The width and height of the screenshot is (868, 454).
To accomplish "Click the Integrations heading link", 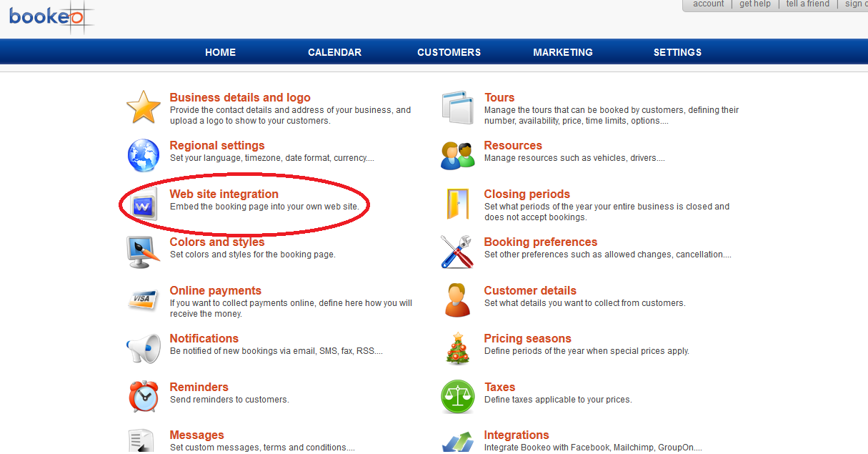I will tap(517, 435).
